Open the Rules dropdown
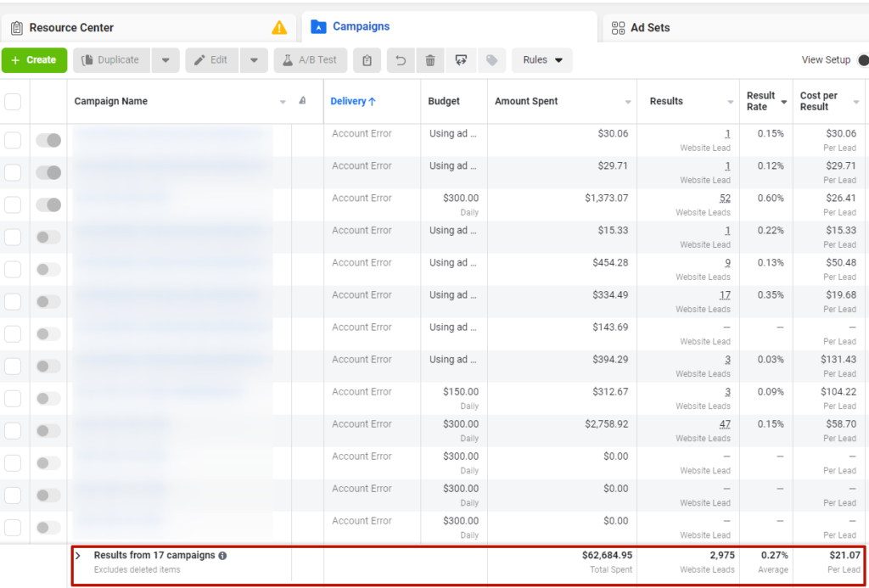The width and height of the screenshot is (869, 588). 542,60
